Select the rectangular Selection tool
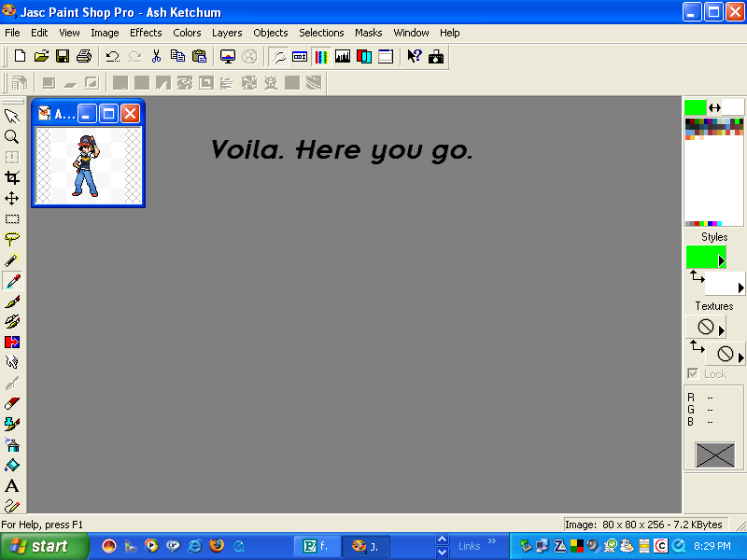The height and width of the screenshot is (560, 747). pos(12,218)
